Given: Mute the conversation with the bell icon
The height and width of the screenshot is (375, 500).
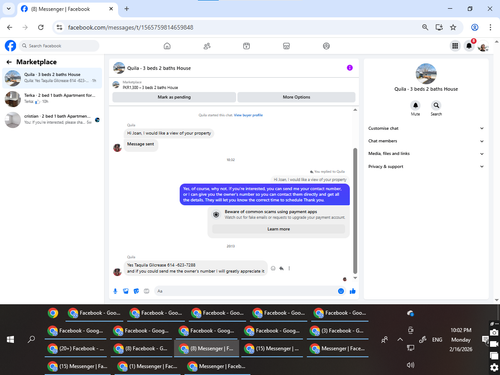Looking at the screenshot, I should point(415,106).
